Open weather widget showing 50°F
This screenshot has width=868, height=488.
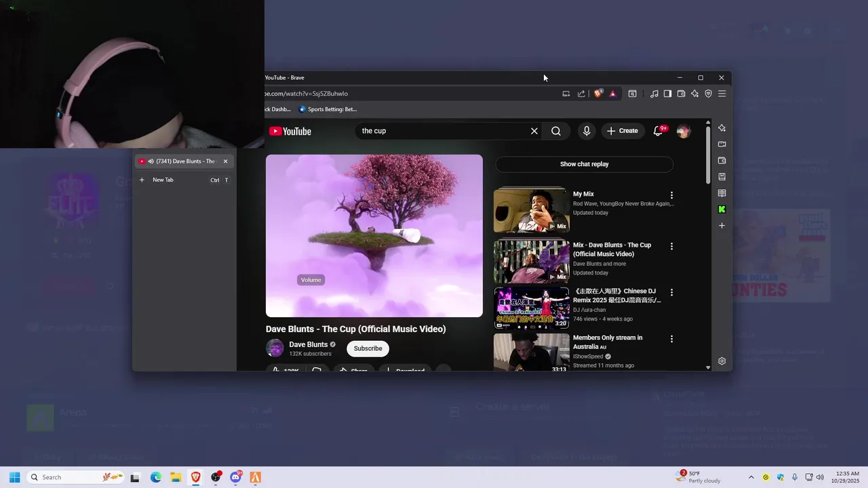[698, 477]
